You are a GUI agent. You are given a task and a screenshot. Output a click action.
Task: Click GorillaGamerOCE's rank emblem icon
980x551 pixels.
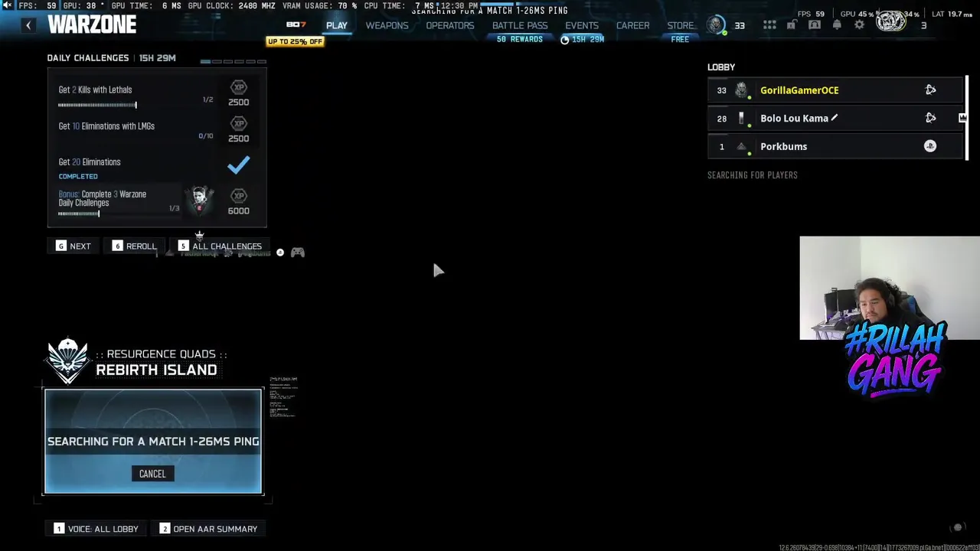coord(741,90)
